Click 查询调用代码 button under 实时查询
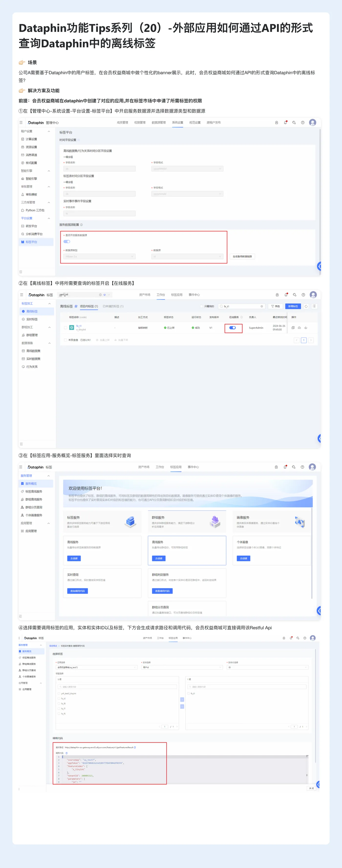This screenshot has height=868, width=342. coord(77,591)
